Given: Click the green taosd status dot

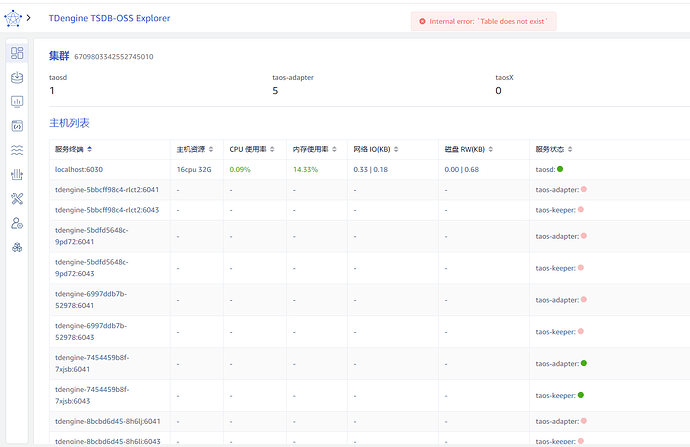Looking at the screenshot, I should tap(560, 169).
